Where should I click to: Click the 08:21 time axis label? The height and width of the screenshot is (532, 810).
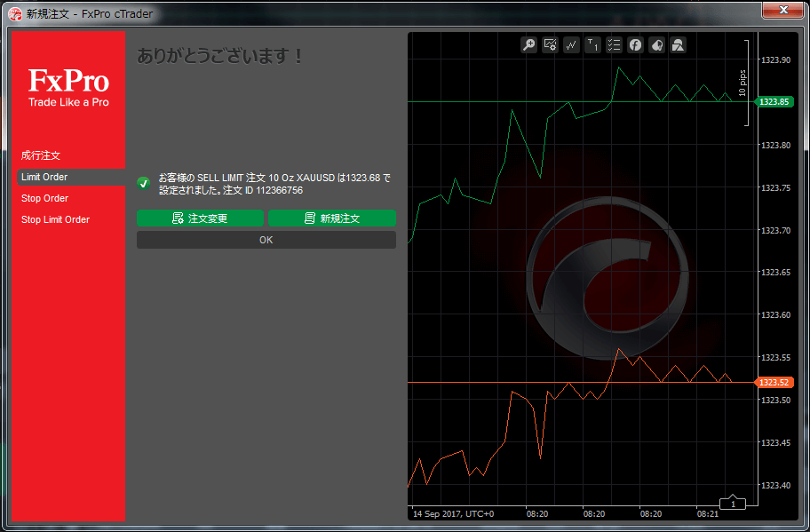coord(707,514)
